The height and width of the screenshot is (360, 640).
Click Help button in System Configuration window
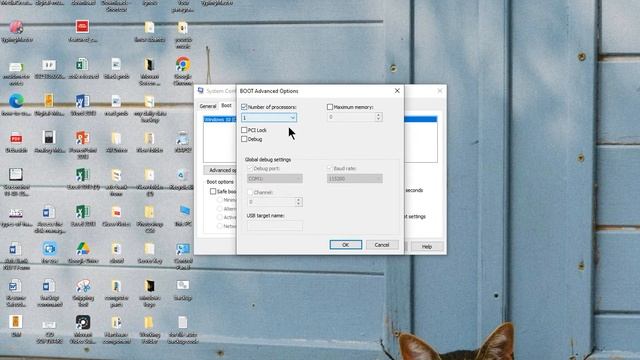[x=427, y=247]
